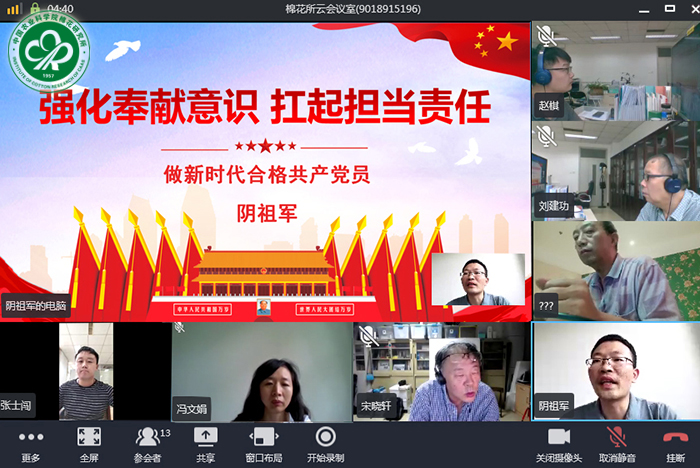Screen dimensions: 700x468
Task: Turn off camera via 关闭摄像头
Action: pos(559,443)
